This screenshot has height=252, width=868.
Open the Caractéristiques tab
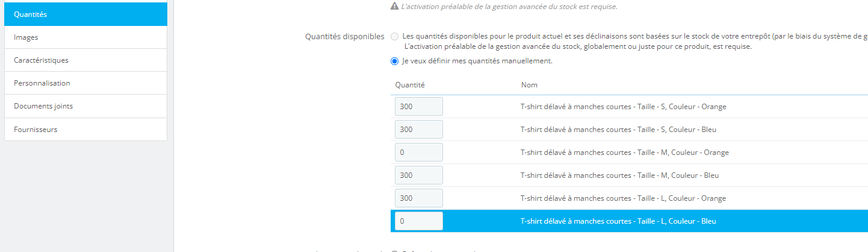(x=85, y=60)
